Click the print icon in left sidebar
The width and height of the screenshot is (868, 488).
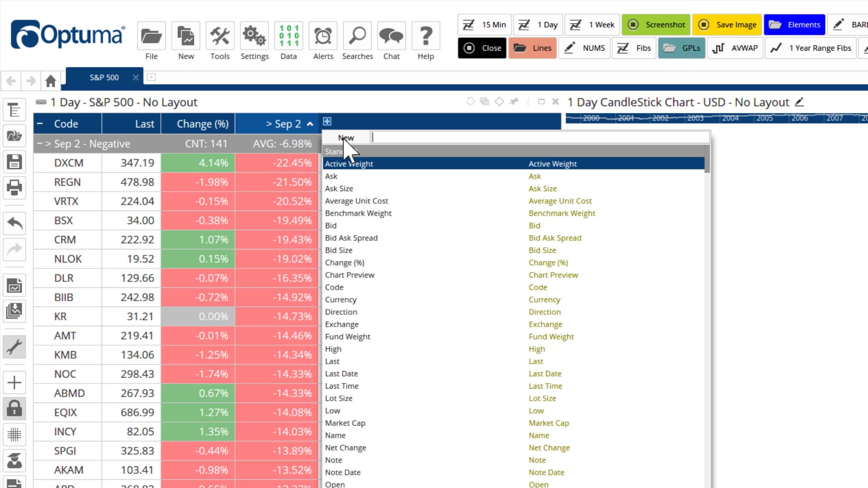14,188
